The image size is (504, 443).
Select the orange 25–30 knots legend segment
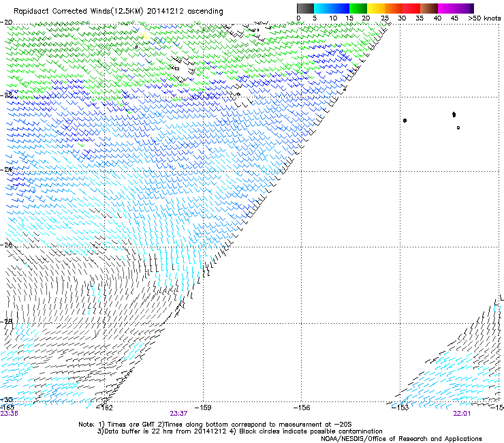(x=394, y=8)
